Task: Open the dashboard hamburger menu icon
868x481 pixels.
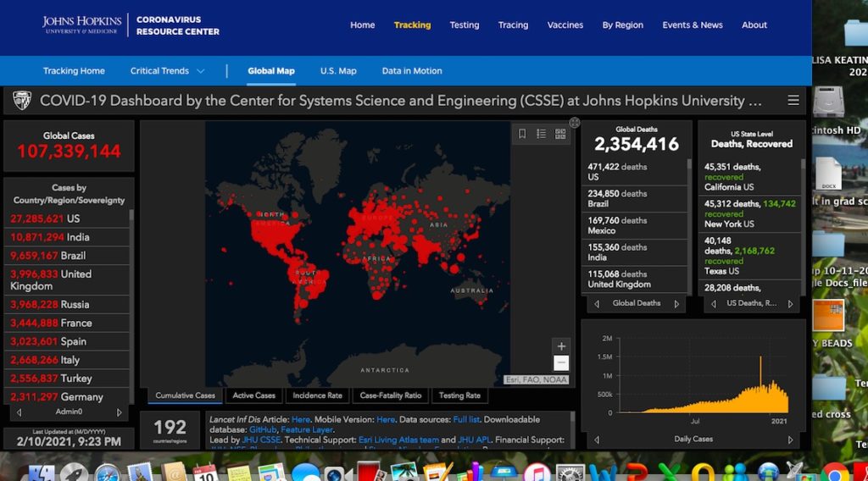Action: click(793, 101)
